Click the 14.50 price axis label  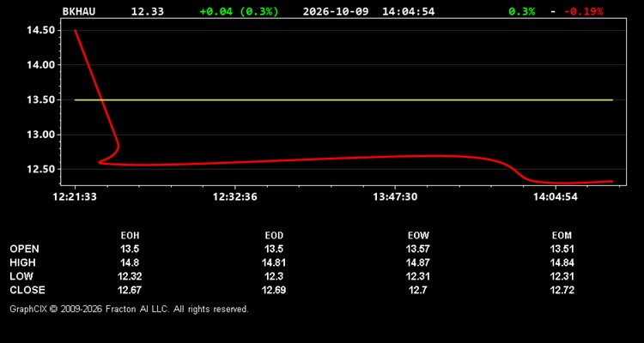(40, 30)
